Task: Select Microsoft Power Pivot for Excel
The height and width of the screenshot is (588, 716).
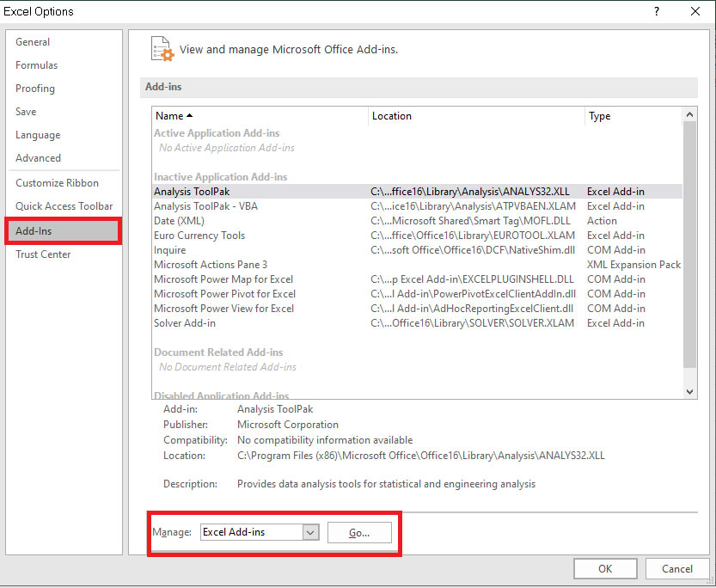Action: [224, 293]
